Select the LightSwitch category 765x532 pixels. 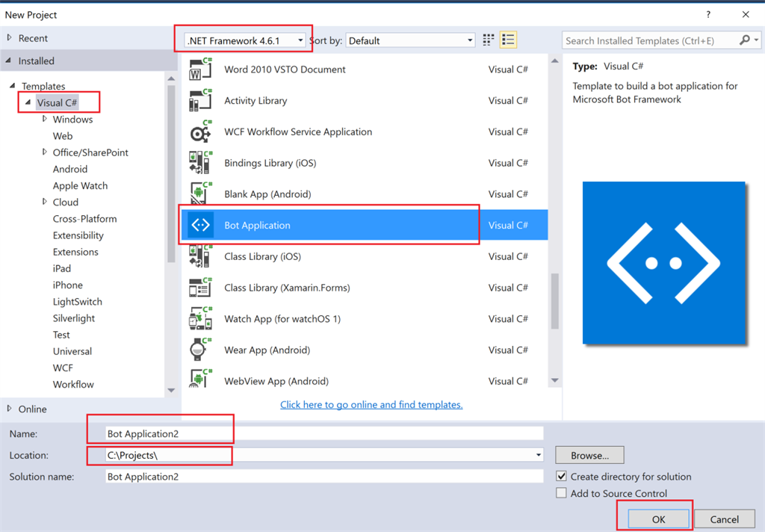78,302
